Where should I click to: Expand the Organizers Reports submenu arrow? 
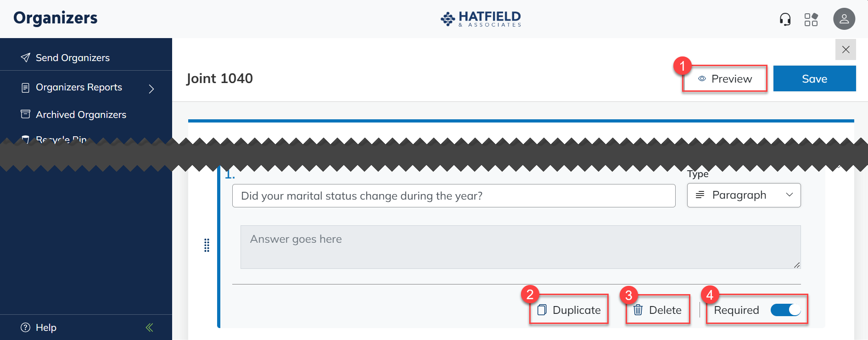click(x=151, y=88)
